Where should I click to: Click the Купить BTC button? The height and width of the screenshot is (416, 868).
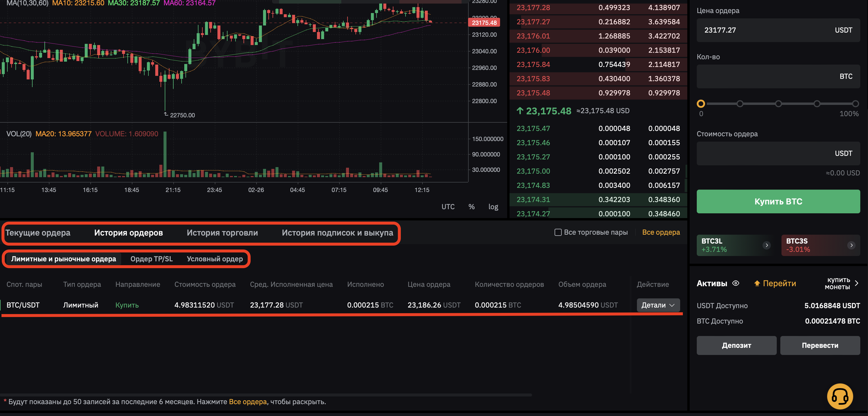[x=778, y=201]
